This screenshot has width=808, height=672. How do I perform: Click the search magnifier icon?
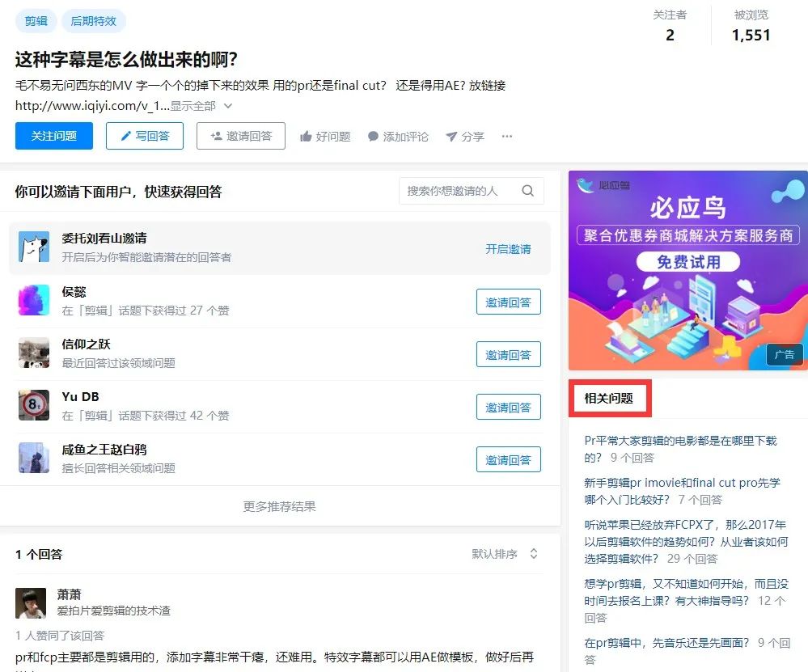tap(527, 191)
